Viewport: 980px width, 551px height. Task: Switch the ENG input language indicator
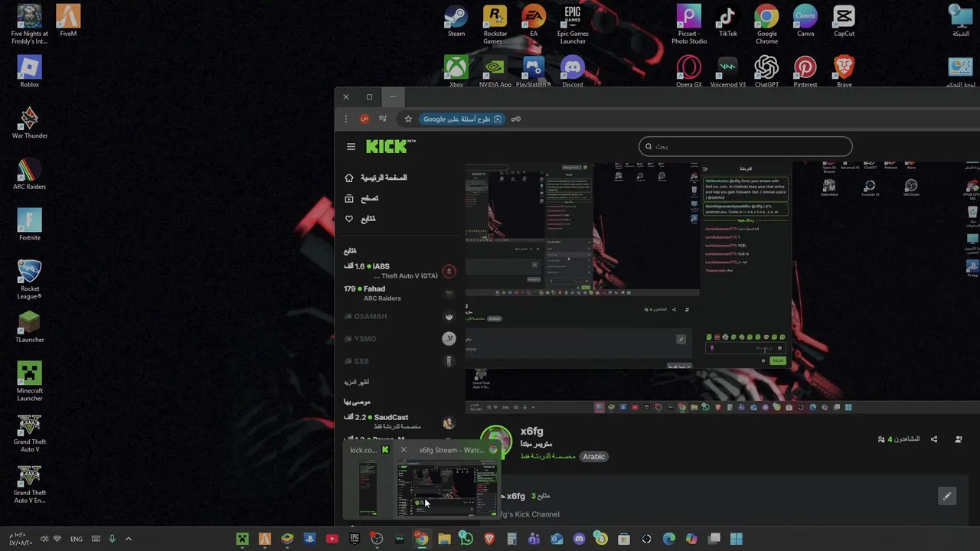(77, 539)
